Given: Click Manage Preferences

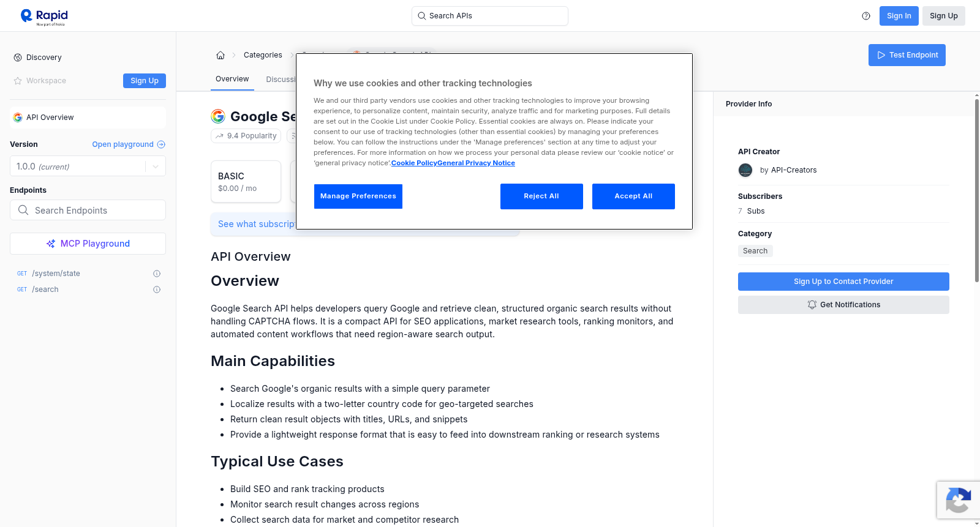Looking at the screenshot, I should point(358,196).
